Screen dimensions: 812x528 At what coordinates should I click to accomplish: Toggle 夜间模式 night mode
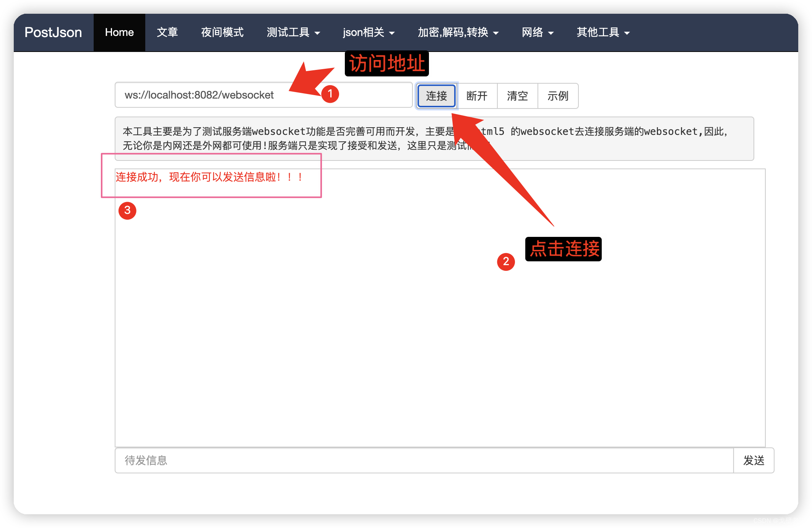coord(222,32)
